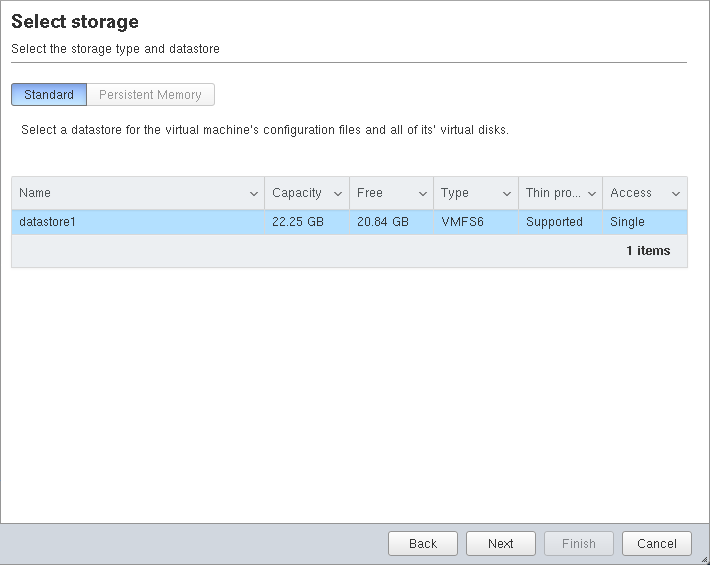Click the Single access cell

click(x=645, y=222)
